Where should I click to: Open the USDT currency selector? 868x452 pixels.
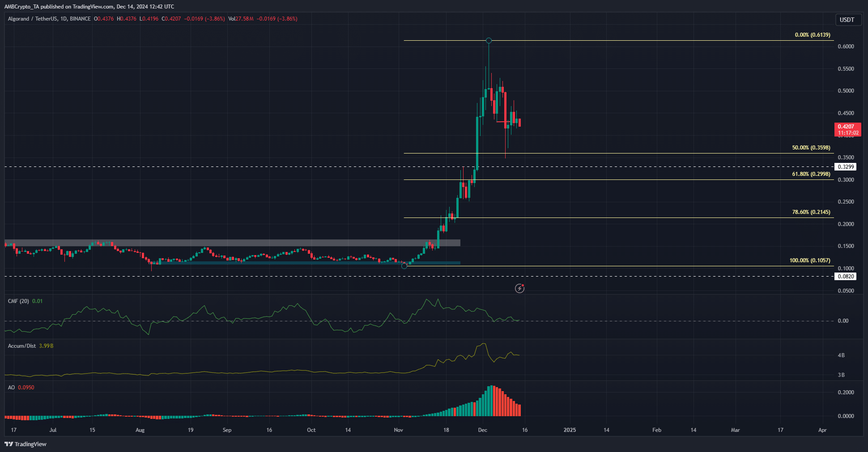[x=847, y=20]
